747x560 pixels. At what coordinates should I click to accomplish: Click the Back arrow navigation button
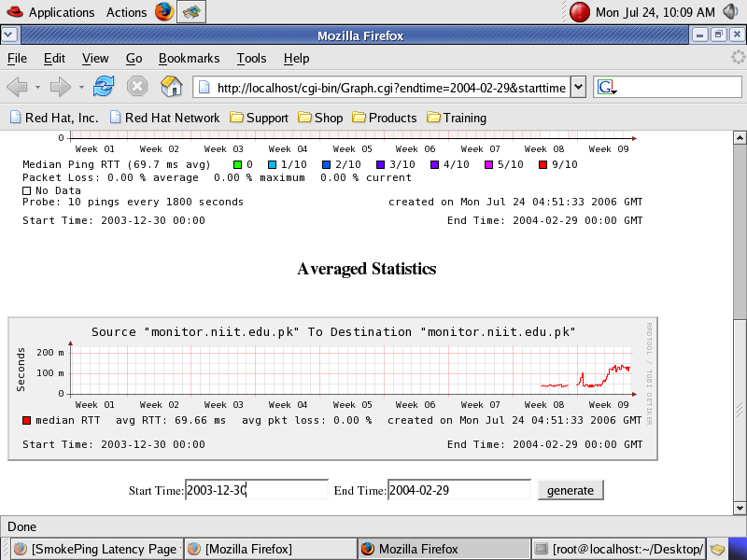tap(17, 87)
